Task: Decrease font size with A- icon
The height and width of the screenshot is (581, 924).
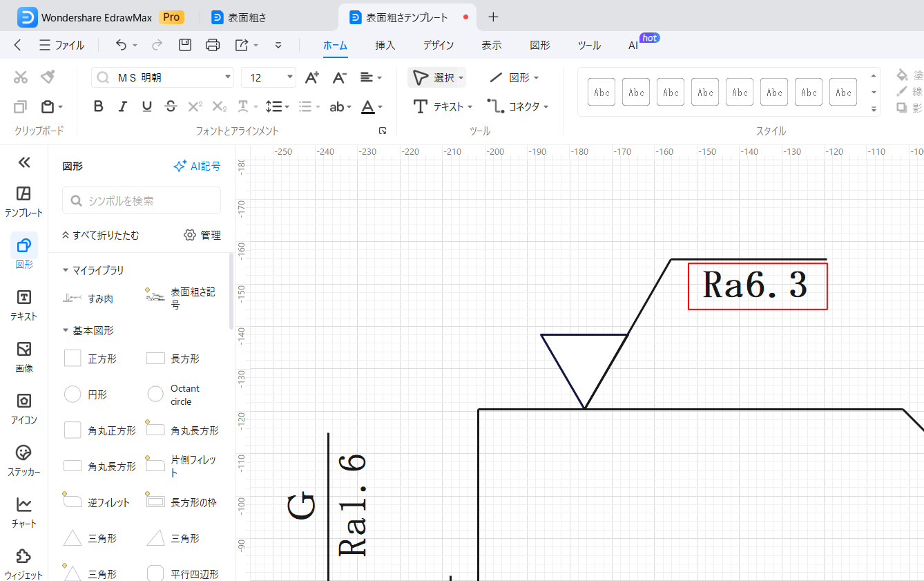Action: [x=339, y=77]
